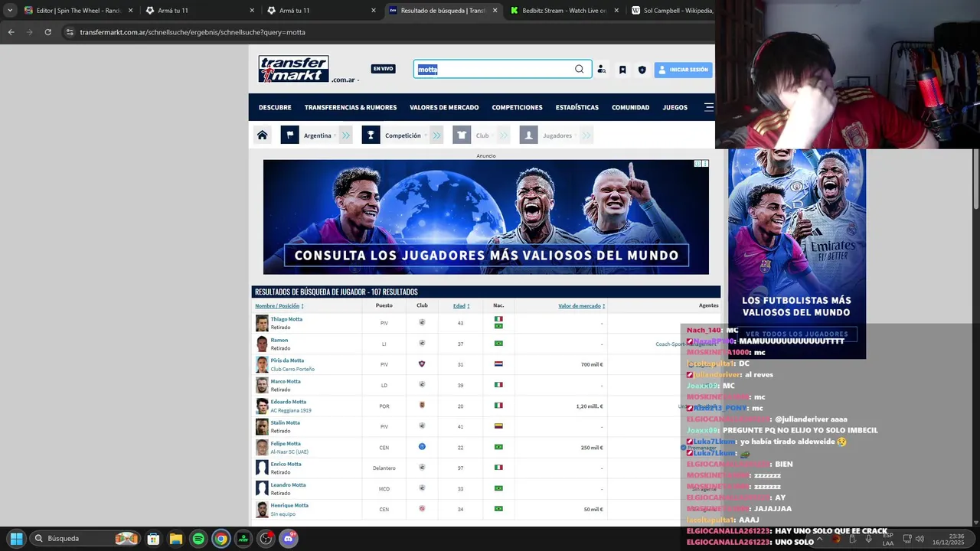Open the hamburger menu in nav bar
The width and height of the screenshot is (980, 551).
pos(709,107)
